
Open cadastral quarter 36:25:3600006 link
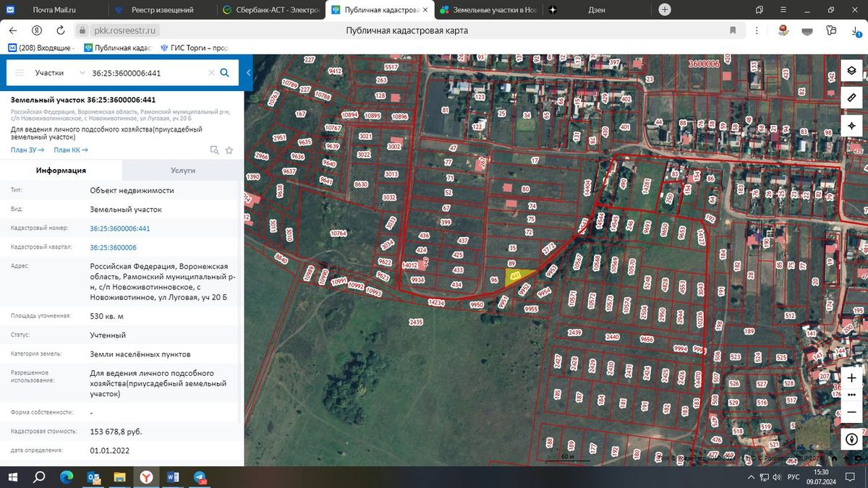(119, 247)
